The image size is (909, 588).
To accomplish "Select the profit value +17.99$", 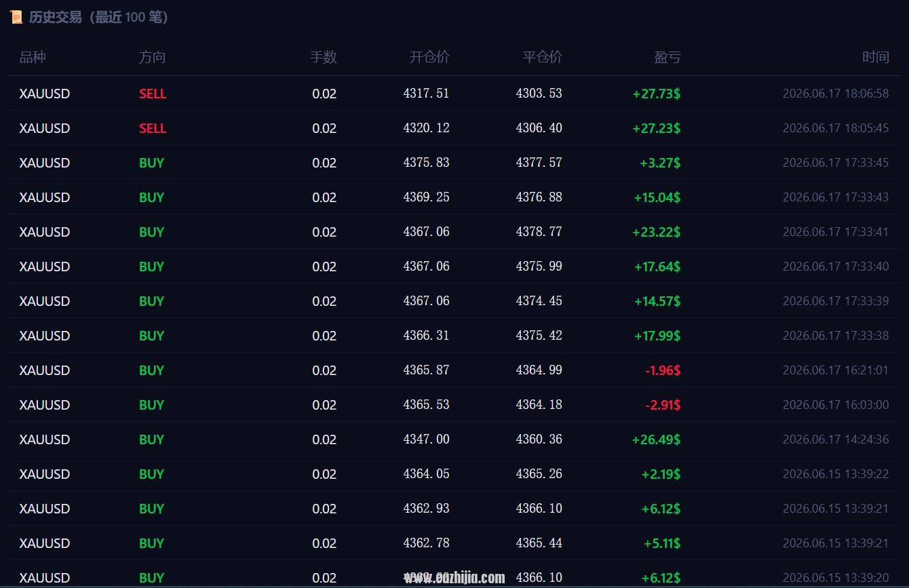I will 657,336.
